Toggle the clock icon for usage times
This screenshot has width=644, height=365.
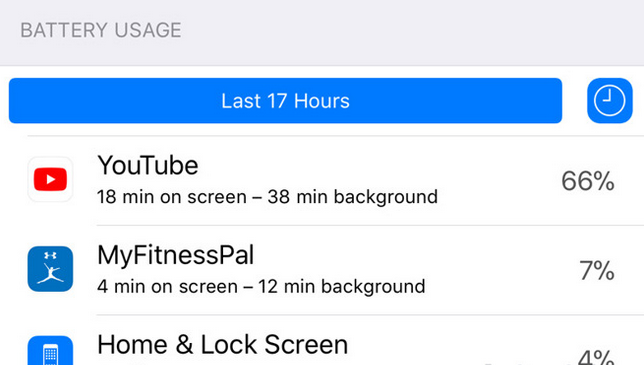click(610, 101)
